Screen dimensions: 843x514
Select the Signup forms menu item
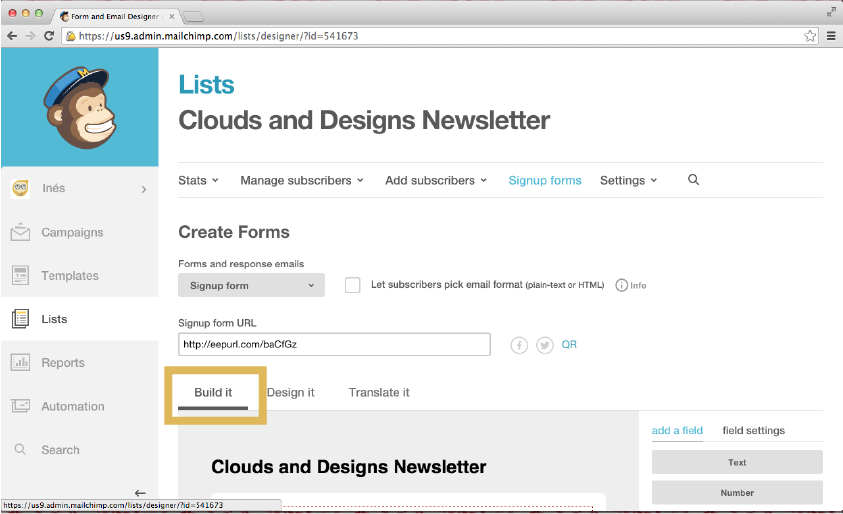click(x=545, y=180)
